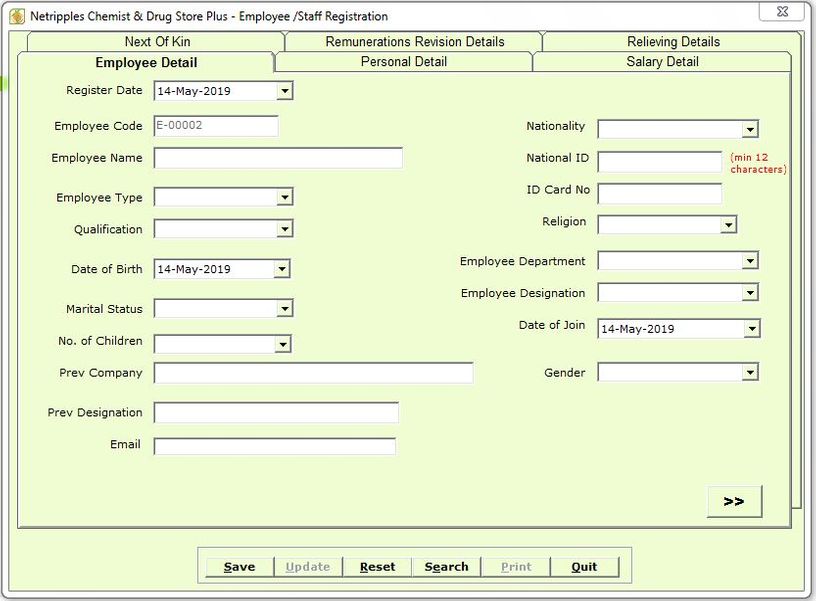
Task: Open the Date of Birth date picker
Action: 282,269
